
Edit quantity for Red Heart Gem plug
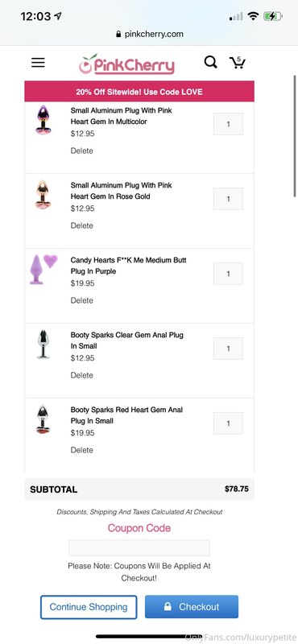click(228, 423)
